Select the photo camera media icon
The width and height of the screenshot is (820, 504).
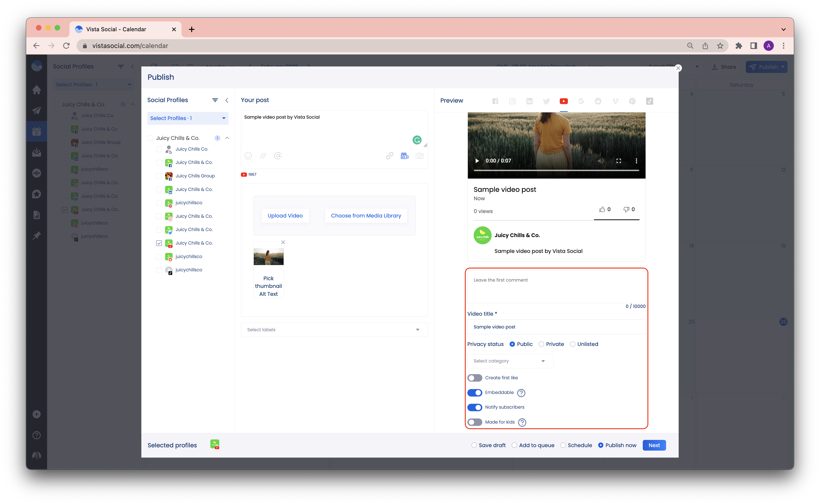[419, 156]
